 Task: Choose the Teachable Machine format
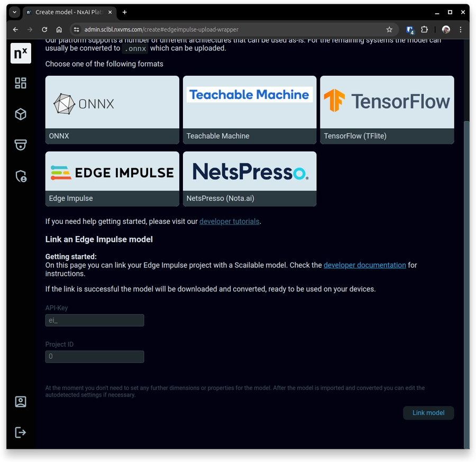pos(250,110)
